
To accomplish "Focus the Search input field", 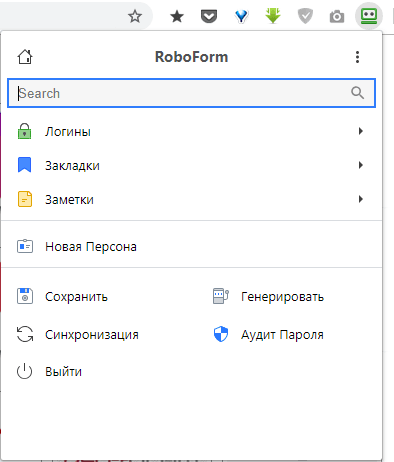I will pos(192,93).
